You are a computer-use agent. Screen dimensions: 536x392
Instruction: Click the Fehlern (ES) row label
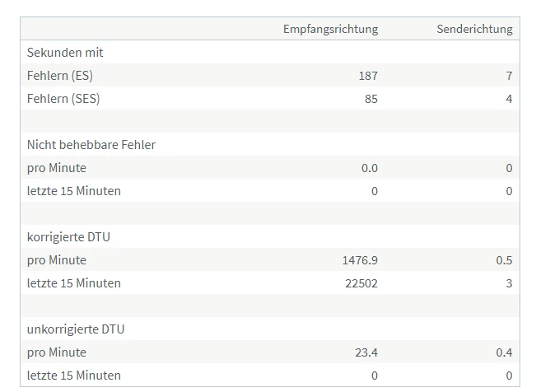click(59, 76)
